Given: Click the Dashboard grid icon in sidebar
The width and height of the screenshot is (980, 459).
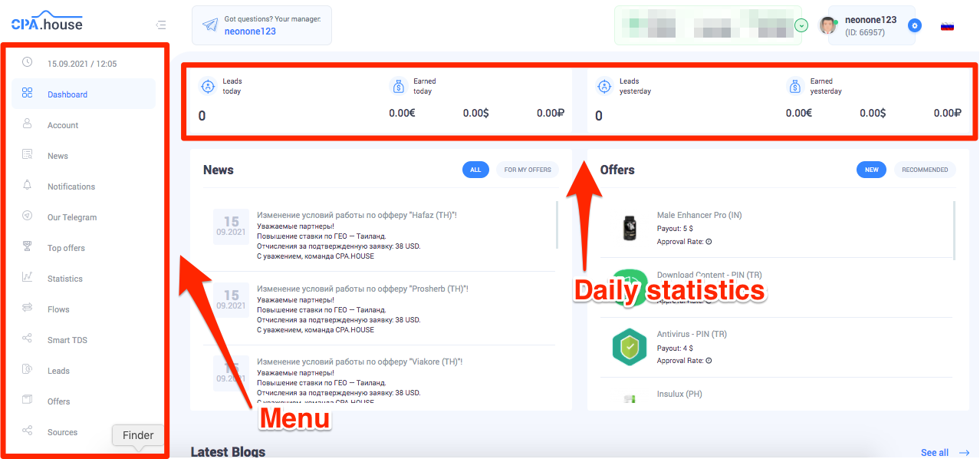Looking at the screenshot, I should point(28,94).
